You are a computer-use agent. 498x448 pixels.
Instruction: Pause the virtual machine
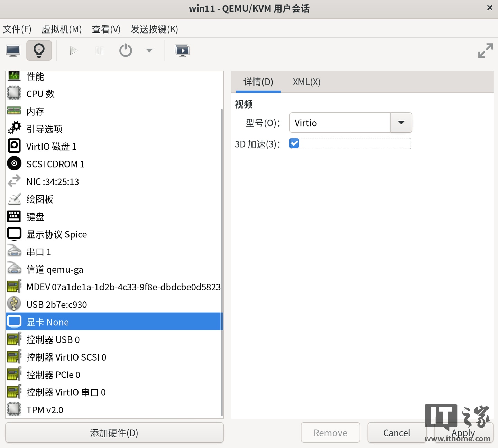[99, 50]
